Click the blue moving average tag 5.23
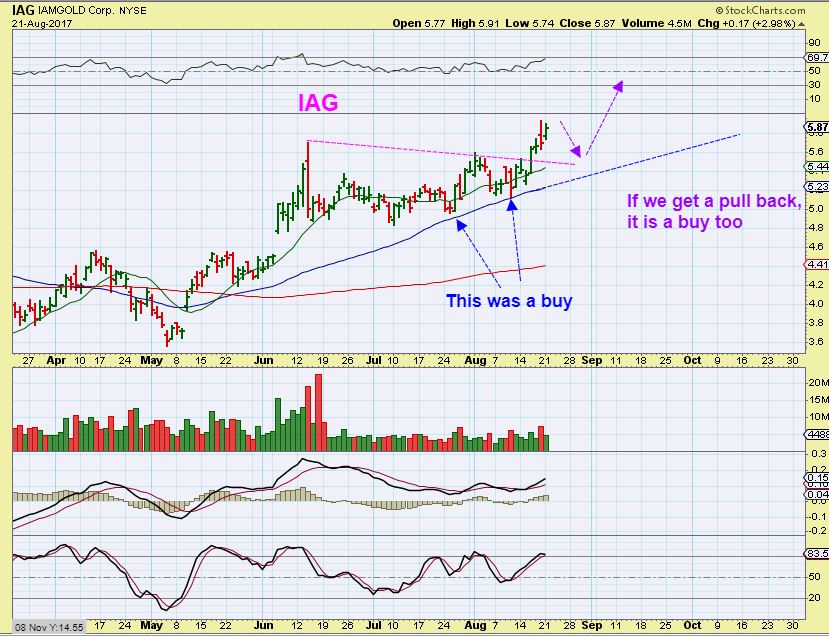The width and height of the screenshot is (829, 636). tap(817, 187)
